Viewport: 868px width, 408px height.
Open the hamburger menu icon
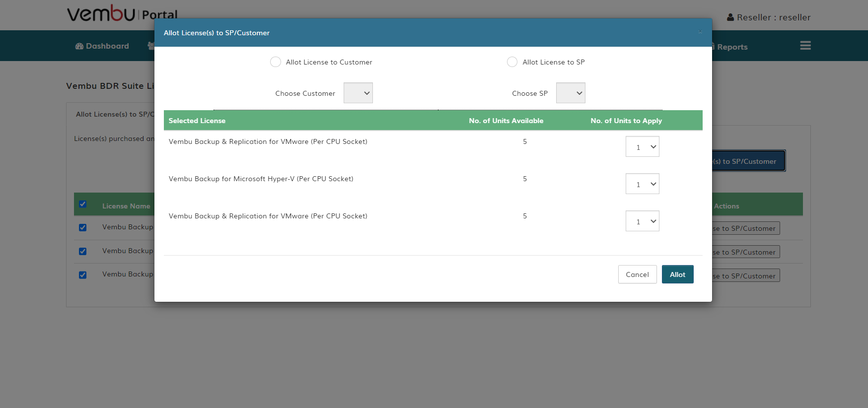805,46
